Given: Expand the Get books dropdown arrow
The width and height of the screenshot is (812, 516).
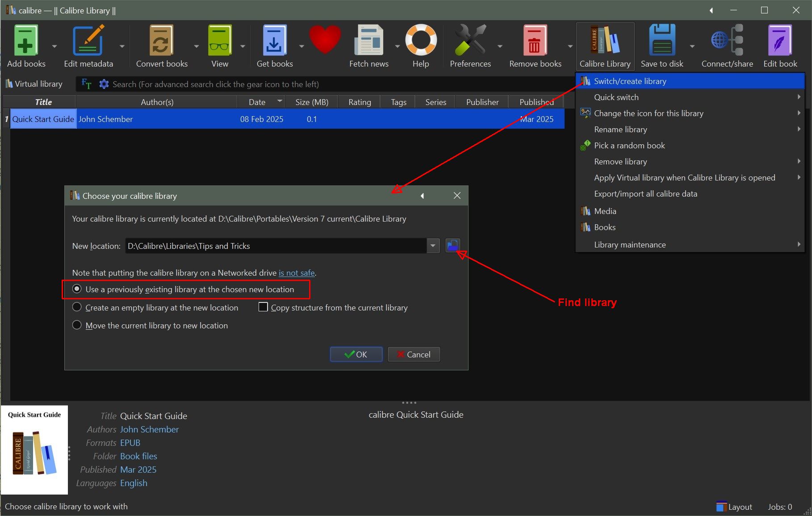Looking at the screenshot, I should pos(301,46).
